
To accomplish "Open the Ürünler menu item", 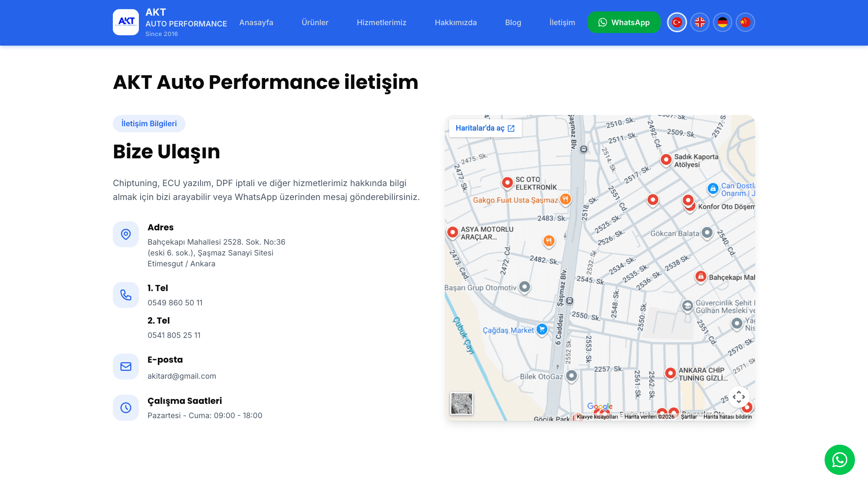I will [315, 23].
